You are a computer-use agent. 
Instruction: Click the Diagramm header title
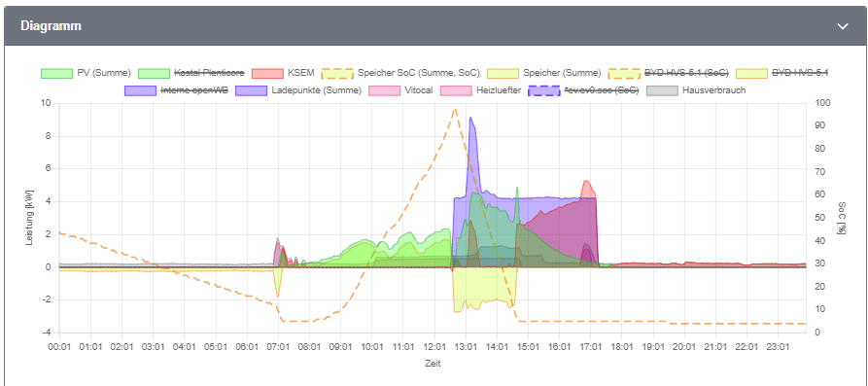51,26
